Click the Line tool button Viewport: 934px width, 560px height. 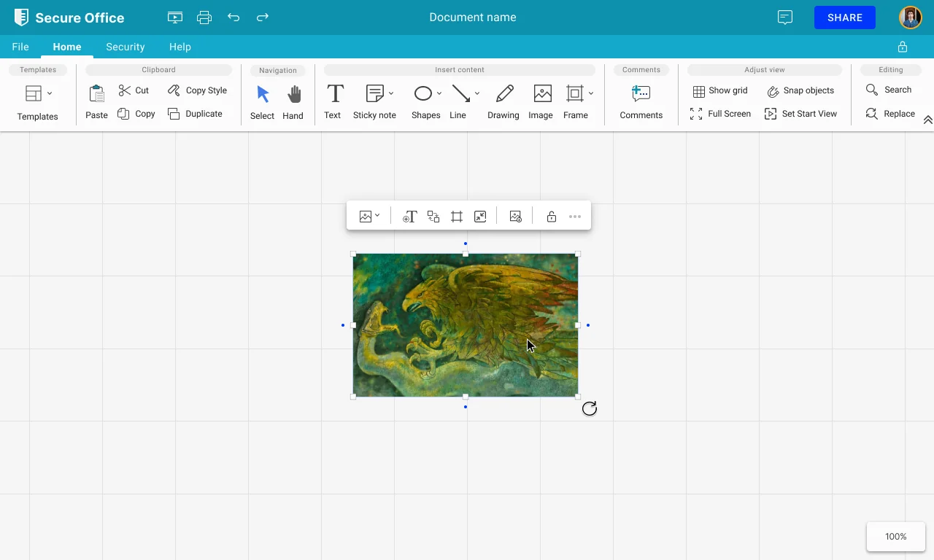tap(458, 102)
